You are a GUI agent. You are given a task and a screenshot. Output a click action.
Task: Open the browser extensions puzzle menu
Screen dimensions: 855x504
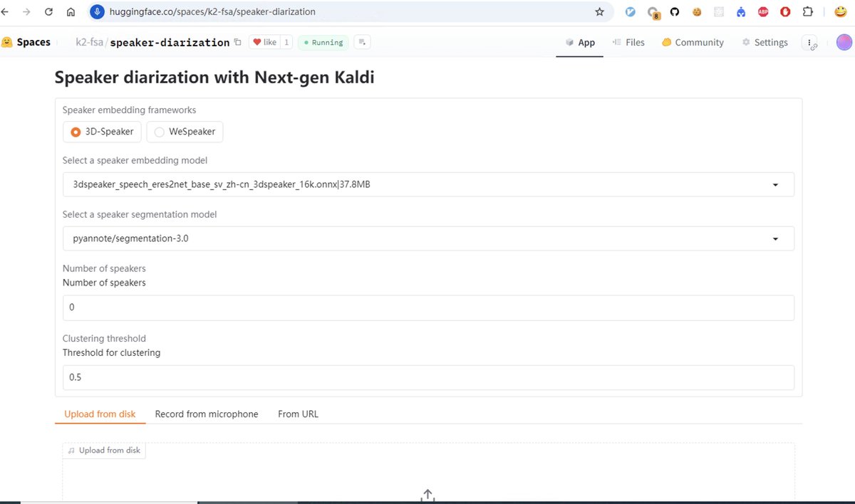tap(807, 12)
